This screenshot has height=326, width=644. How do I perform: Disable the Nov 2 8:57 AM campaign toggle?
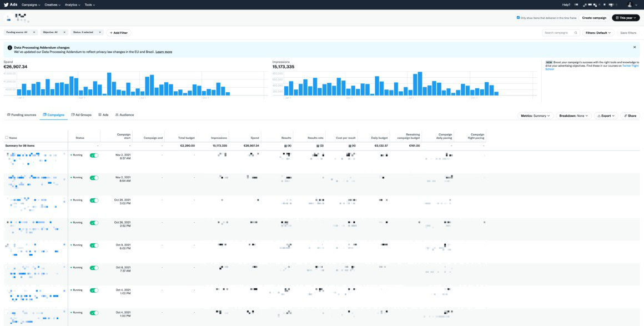coord(94,156)
